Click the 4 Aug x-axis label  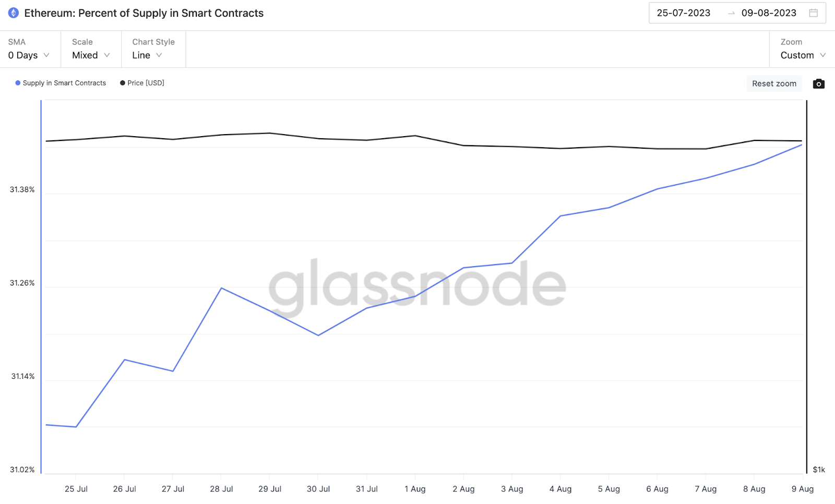[560, 489]
